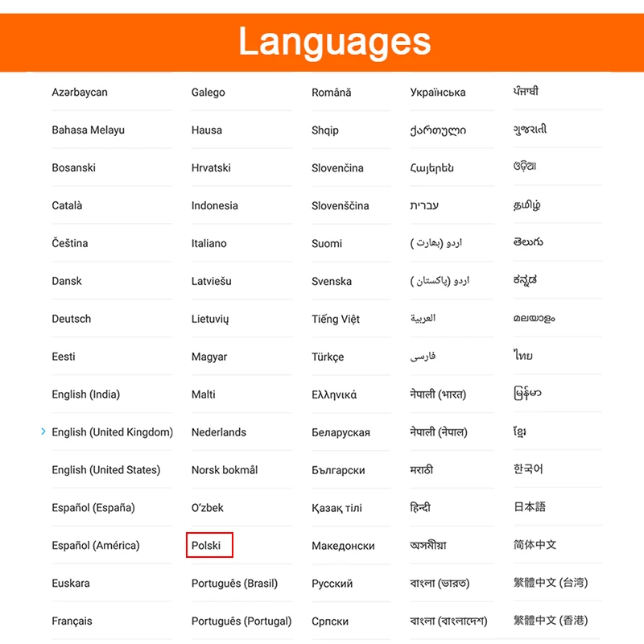
Task: Choose Shqip language
Action: (x=325, y=130)
